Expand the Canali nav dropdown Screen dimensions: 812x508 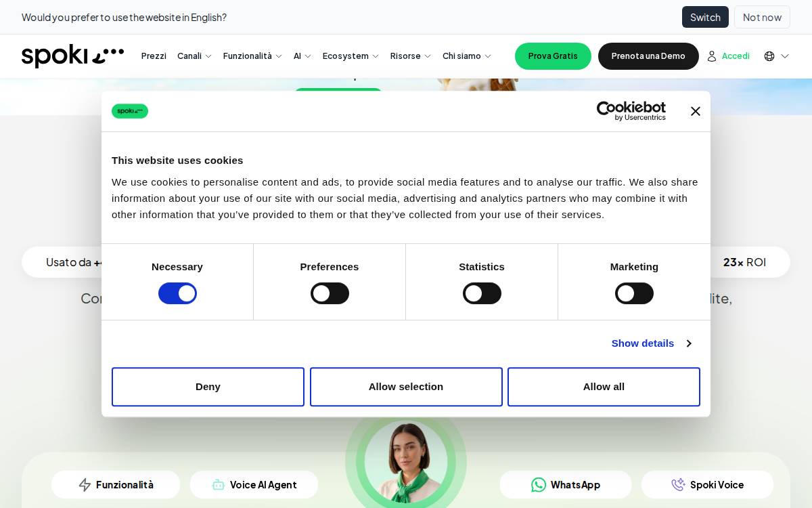(194, 56)
